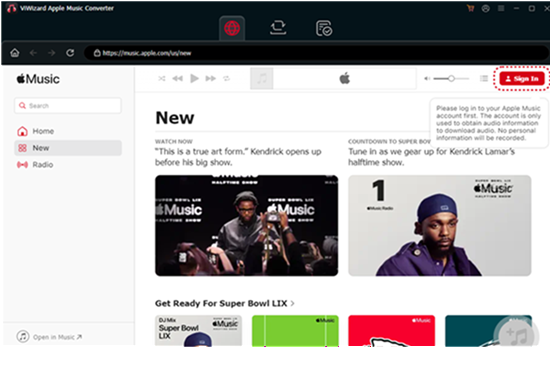Expand Get Ready For Super Bowl LIX
This screenshot has height=376, width=550.
224,303
